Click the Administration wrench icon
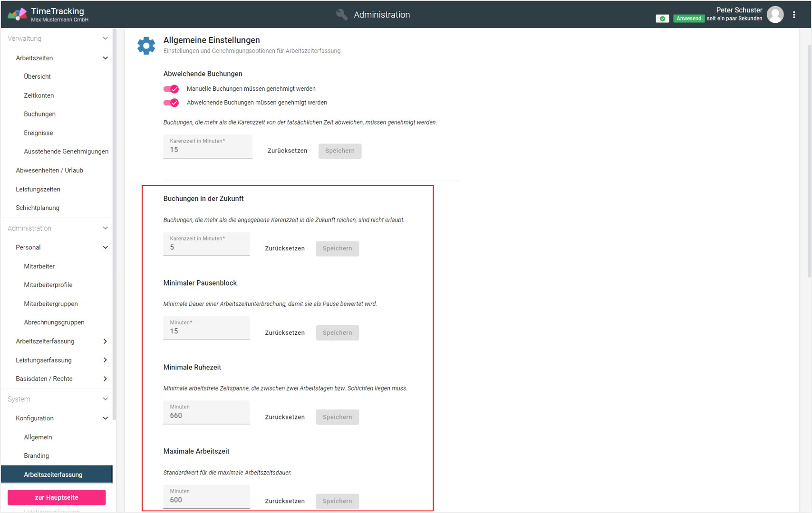 (342, 15)
